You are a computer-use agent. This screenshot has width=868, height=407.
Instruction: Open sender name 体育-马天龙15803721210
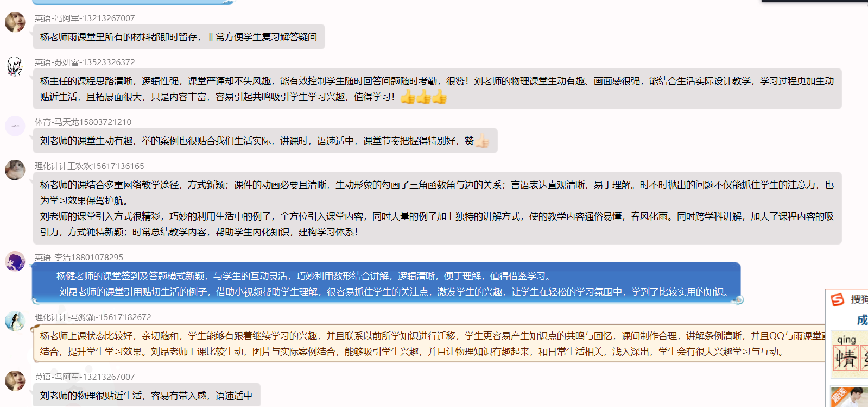coord(83,122)
